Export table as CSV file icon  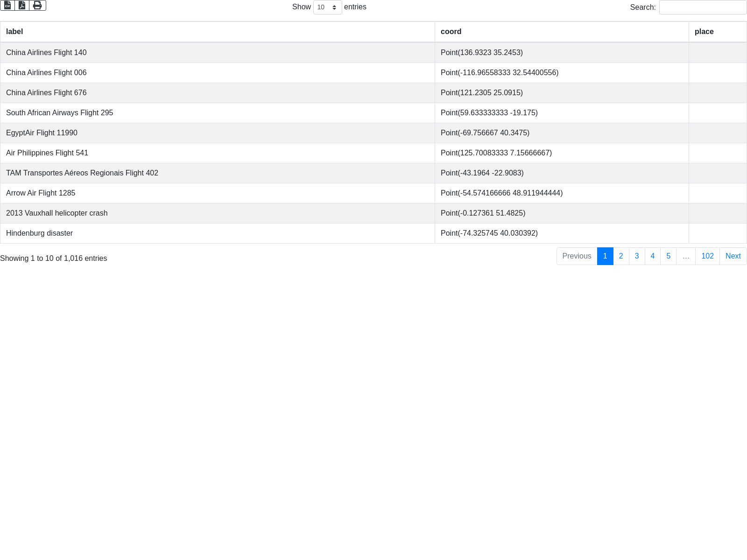pos(7,5)
